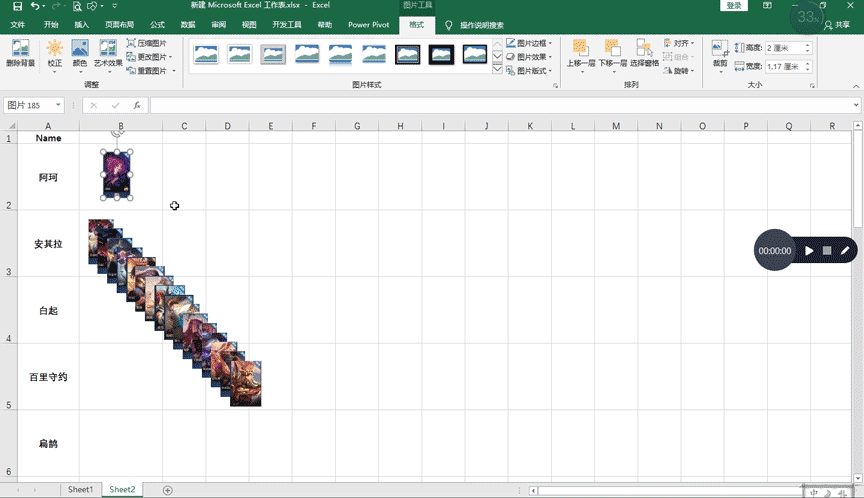This screenshot has height=498, width=864.
Task: Collapse the ribbon with the chevron
Action: click(x=856, y=86)
